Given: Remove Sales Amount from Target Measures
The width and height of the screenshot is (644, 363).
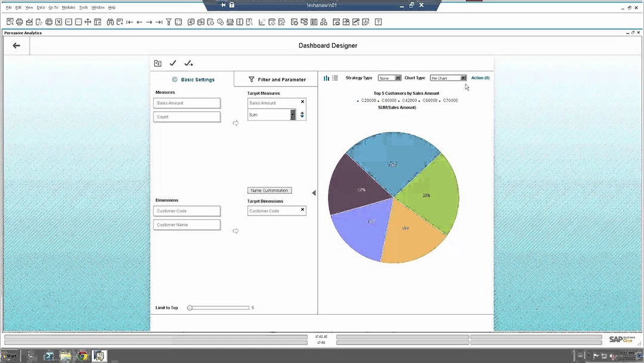Looking at the screenshot, I should [302, 102].
